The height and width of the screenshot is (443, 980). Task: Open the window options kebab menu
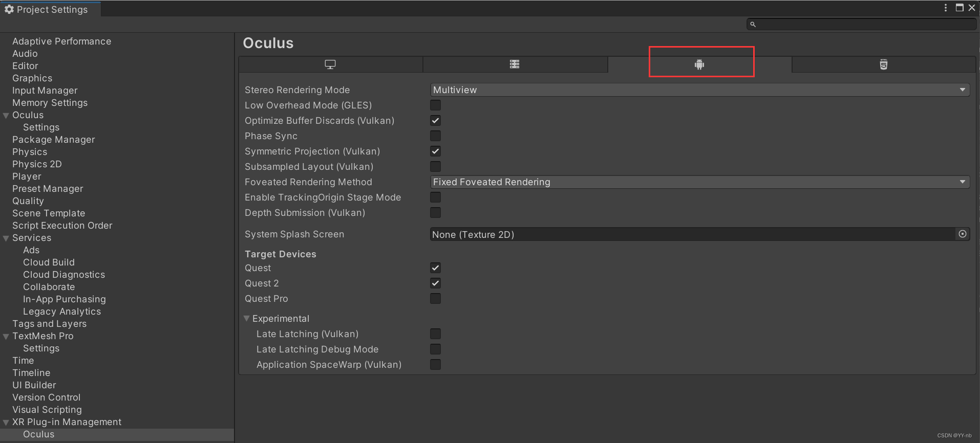946,8
